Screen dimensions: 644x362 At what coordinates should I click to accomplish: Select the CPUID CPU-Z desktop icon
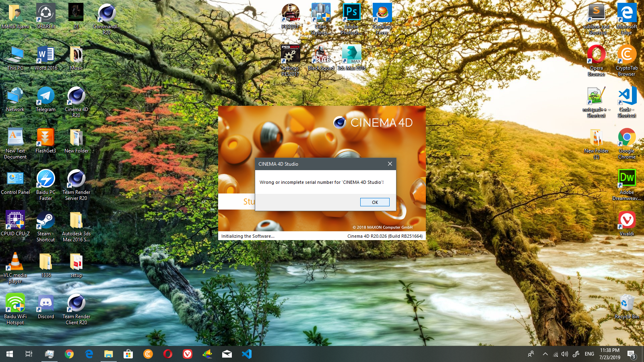pyautogui.click(x=15, y=223)
